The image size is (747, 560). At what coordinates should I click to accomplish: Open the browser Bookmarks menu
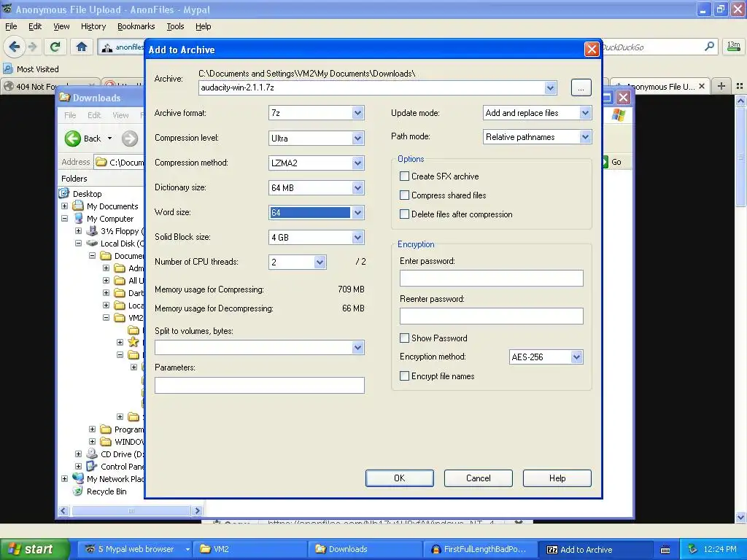(136, 26)
